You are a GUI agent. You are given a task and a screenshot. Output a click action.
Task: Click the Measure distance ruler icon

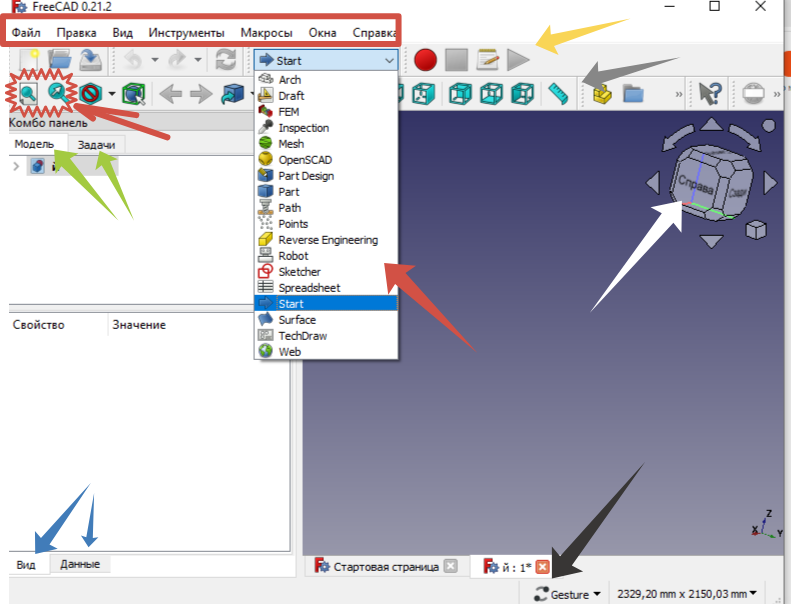(558, 94)
